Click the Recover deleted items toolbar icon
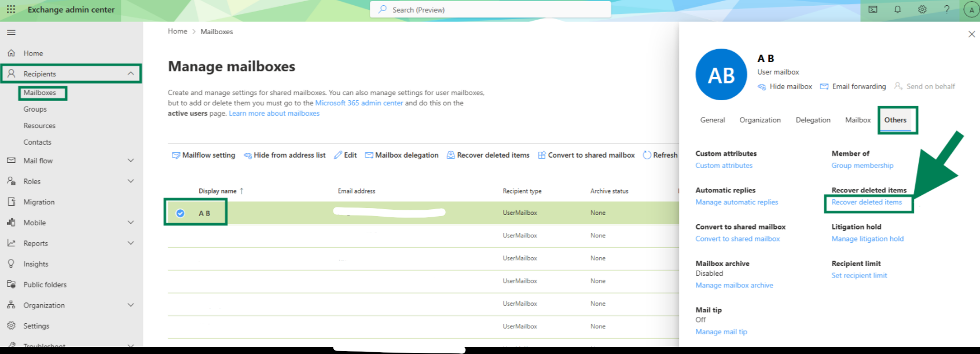Screen dimensions: 980x354 pos(450,155)
